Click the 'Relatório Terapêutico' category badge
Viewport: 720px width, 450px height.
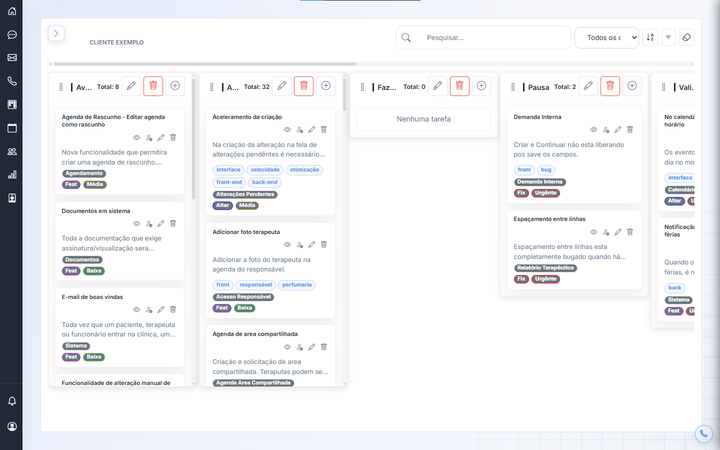(546, 268)
